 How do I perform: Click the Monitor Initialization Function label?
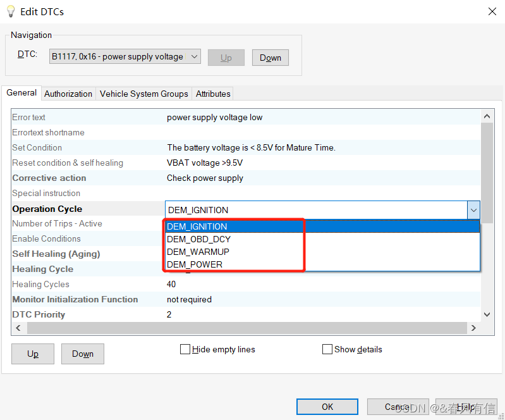coord(75,299)
